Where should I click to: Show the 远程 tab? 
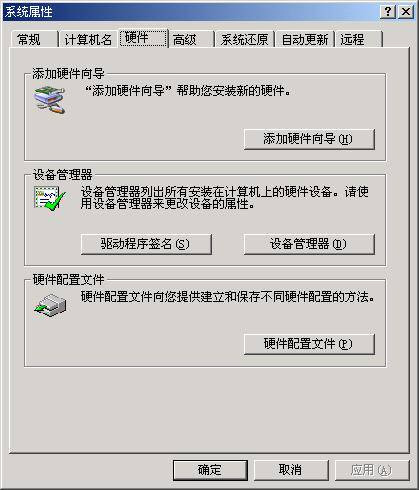pos(359,39)
